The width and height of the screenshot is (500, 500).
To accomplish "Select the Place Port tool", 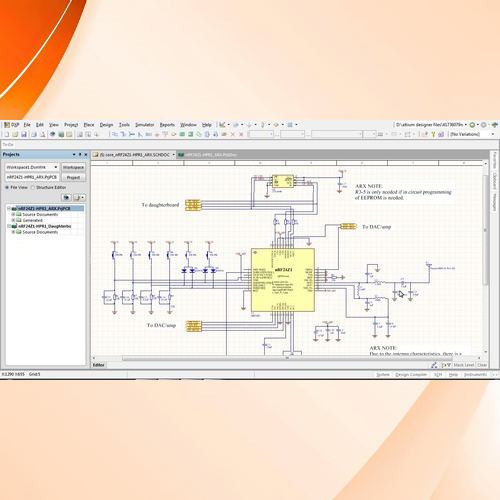I will point(224,134).
